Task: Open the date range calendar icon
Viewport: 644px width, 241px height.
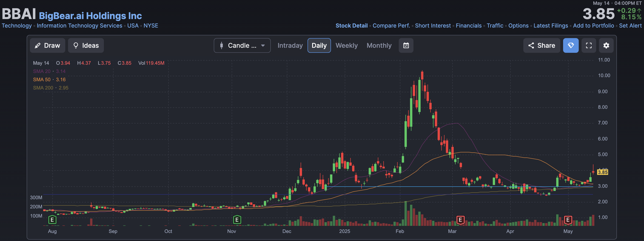Action: pyautogui.click(x=406, y=45)
